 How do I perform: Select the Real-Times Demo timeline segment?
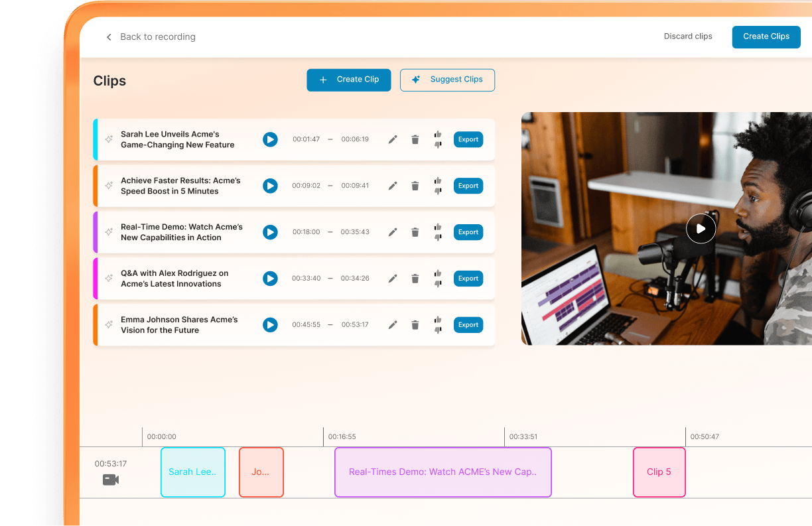click(x=442, y=472)
